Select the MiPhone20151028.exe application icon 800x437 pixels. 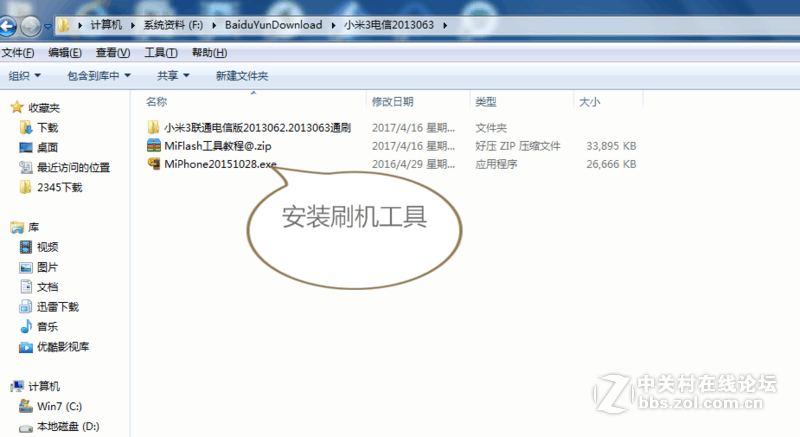[154, 164]
